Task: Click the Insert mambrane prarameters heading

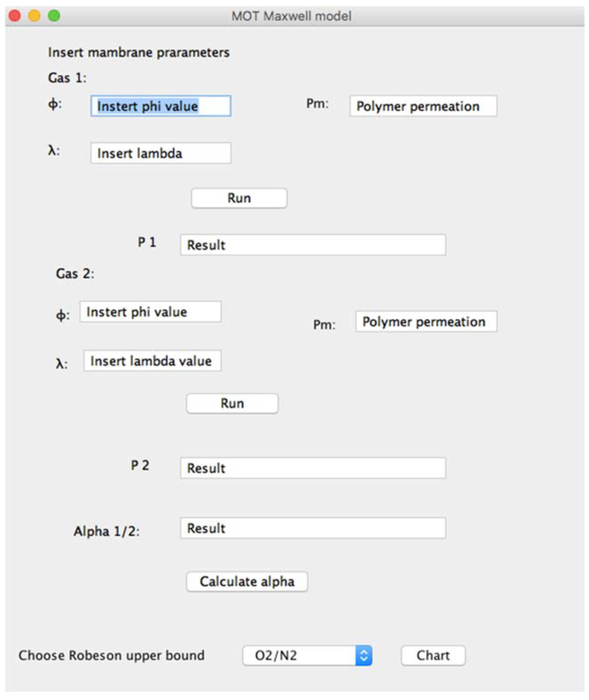Action: tap(139, 52)
